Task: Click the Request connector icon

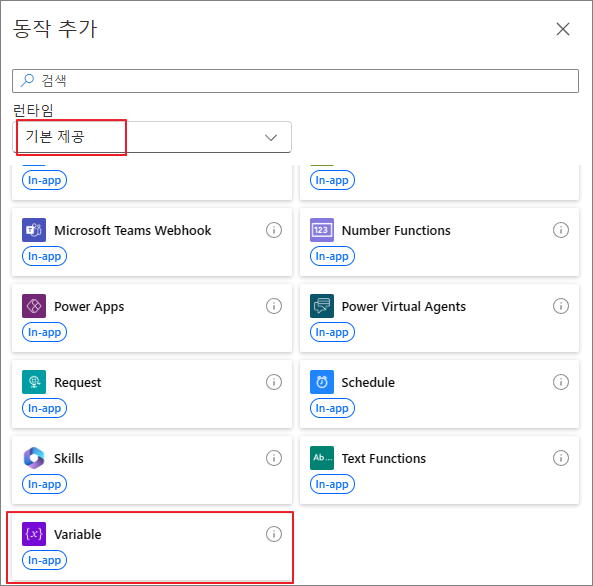Action: (x=34, y=382)
